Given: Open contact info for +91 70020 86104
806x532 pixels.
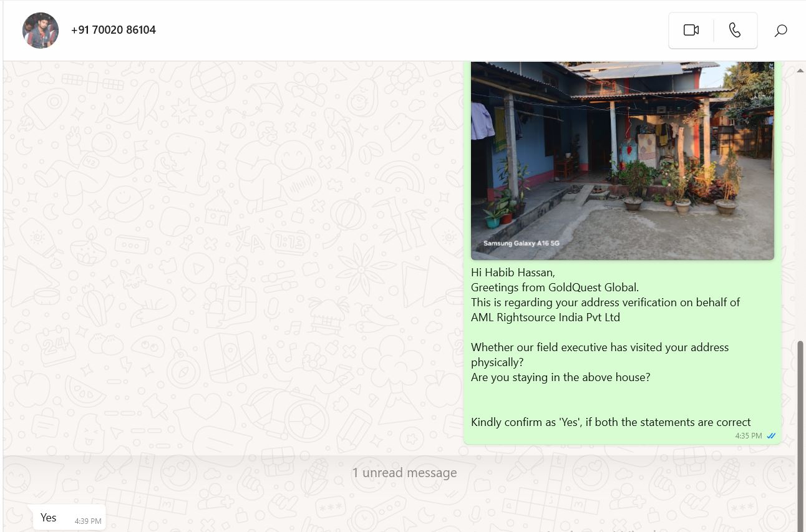Looking at the screenshot, I should [114, 30].
